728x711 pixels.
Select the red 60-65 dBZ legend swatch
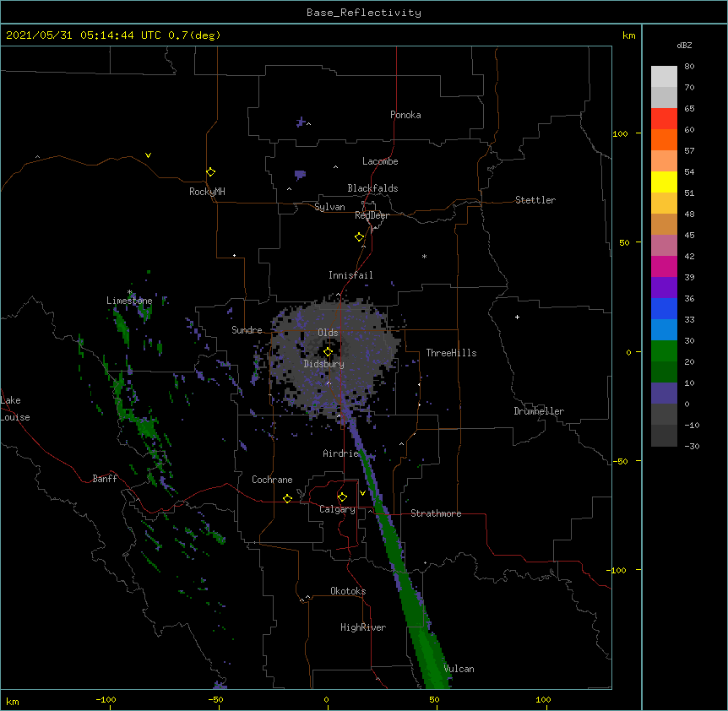(664, 118)
